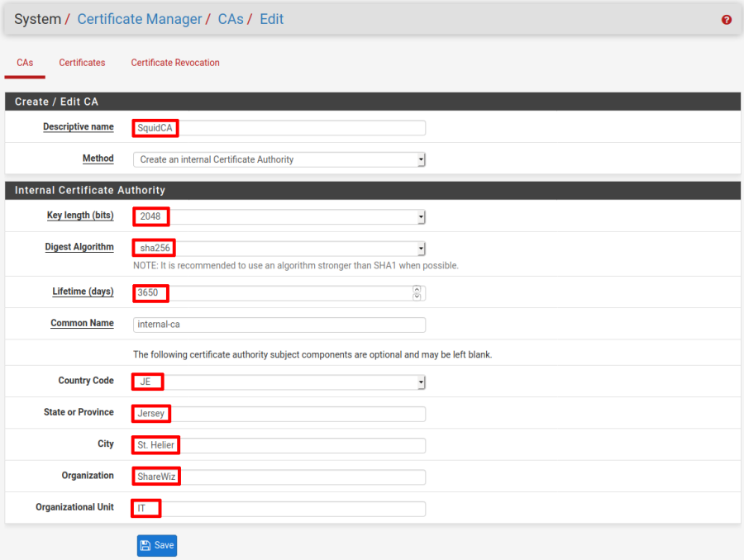Click the red help question mark icon

(x=727, y=20)
